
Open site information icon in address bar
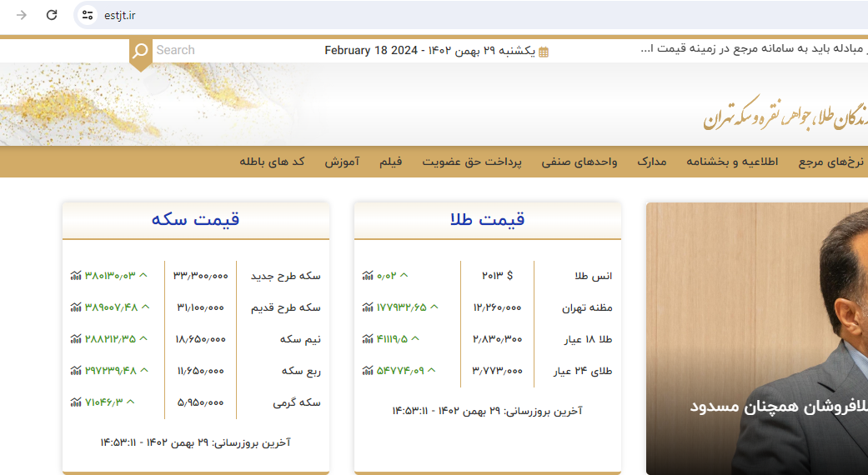point(88,15)
